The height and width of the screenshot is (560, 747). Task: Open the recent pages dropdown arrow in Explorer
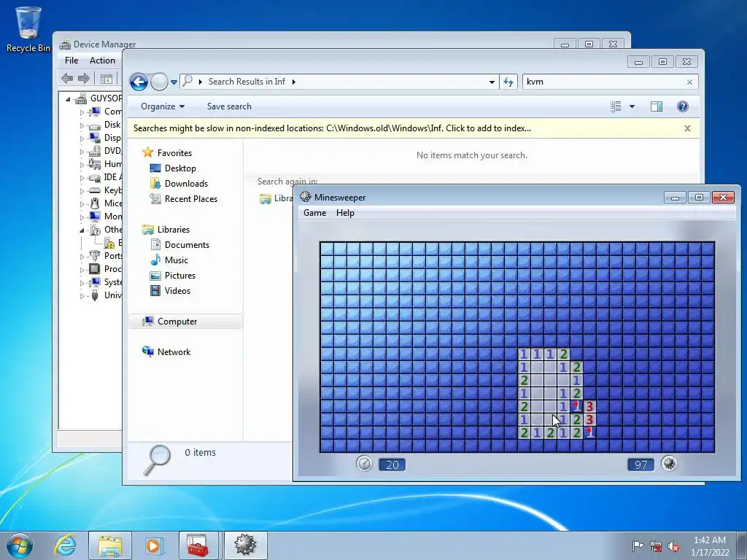174,82
